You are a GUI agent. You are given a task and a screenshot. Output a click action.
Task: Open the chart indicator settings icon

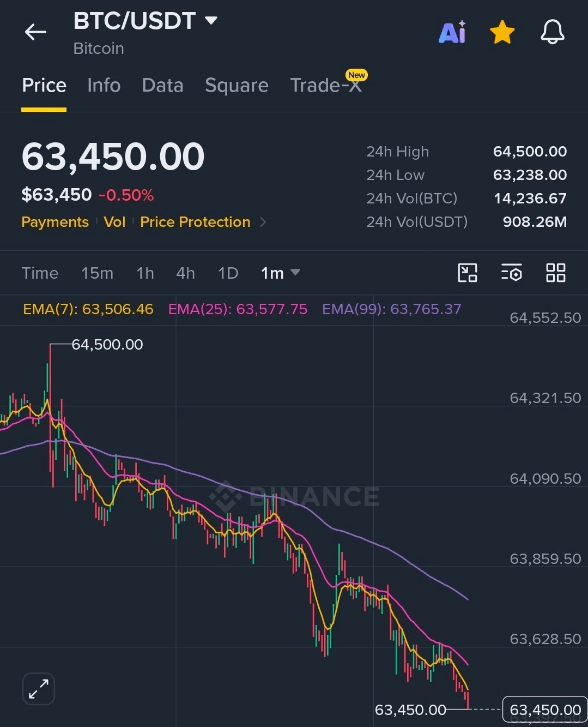[x=512, y=273]
